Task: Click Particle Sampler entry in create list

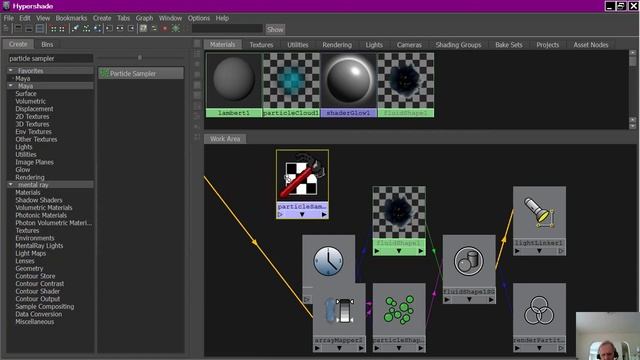Action: coord(141,73)
